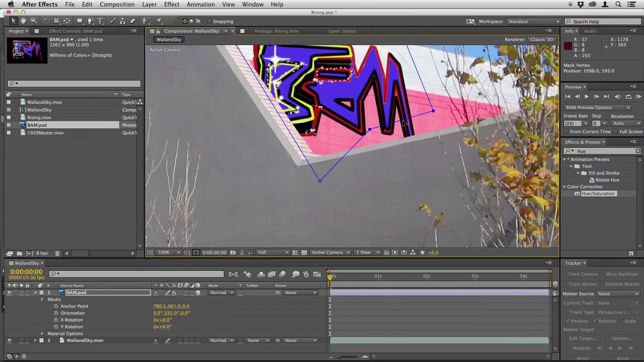Click the Orientation value 0.0°,332.0°,0.0°

tap(172, 313)
